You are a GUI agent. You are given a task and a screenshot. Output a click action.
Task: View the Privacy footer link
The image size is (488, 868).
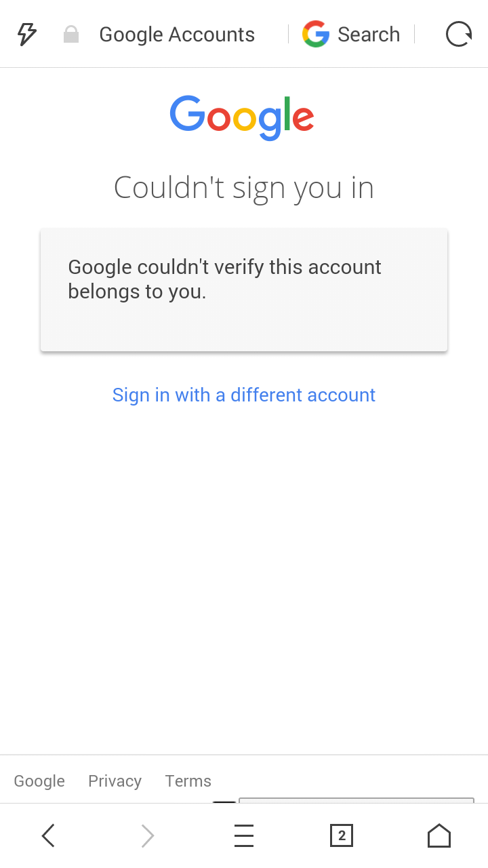coord(115,781)
